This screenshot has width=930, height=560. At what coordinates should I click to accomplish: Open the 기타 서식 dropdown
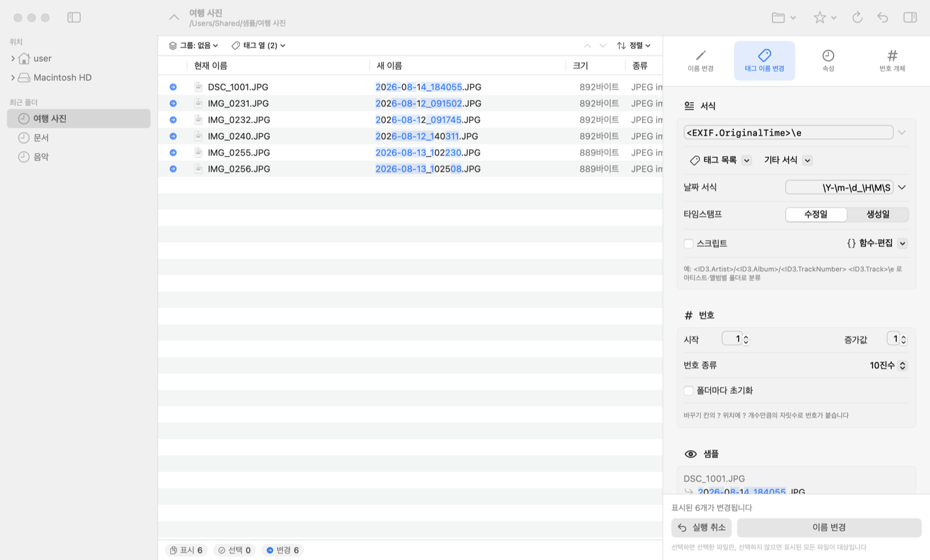pyautogui.click(x=788, y=160)
